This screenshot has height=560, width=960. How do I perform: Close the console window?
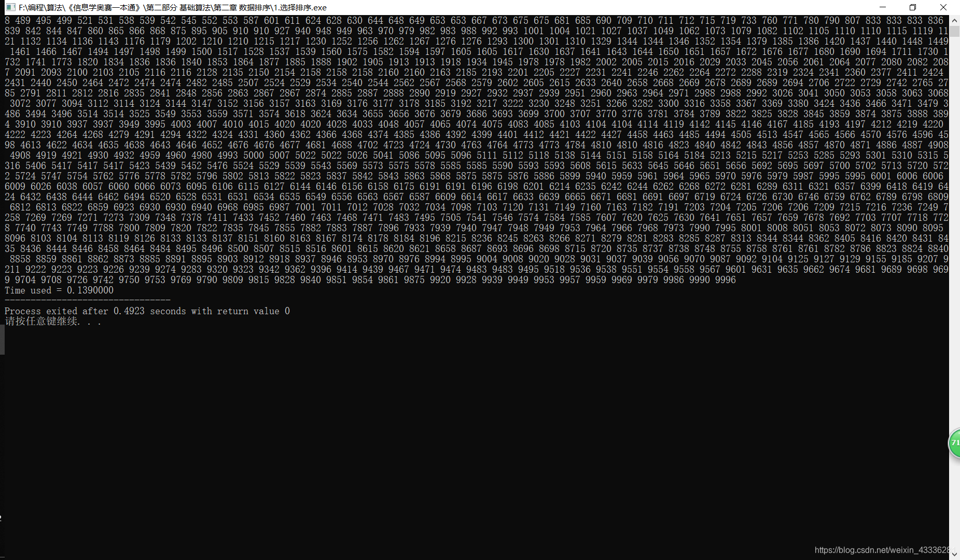coord(943,7)
